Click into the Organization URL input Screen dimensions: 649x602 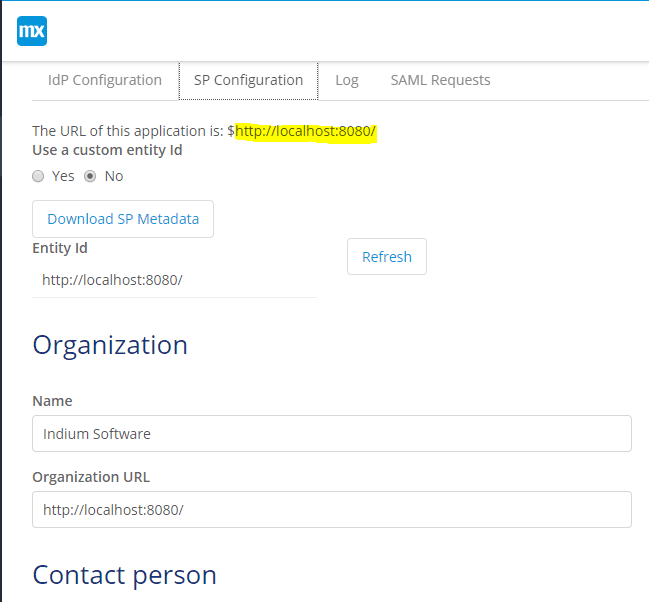click(x=332, y=510)
